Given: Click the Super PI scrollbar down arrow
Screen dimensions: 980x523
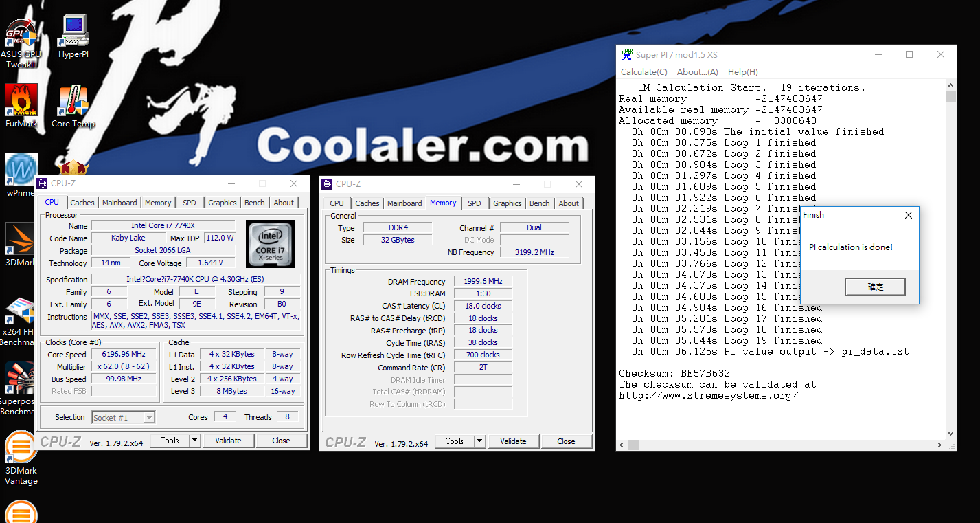Looking at the screenshot, I should (950, 434).
